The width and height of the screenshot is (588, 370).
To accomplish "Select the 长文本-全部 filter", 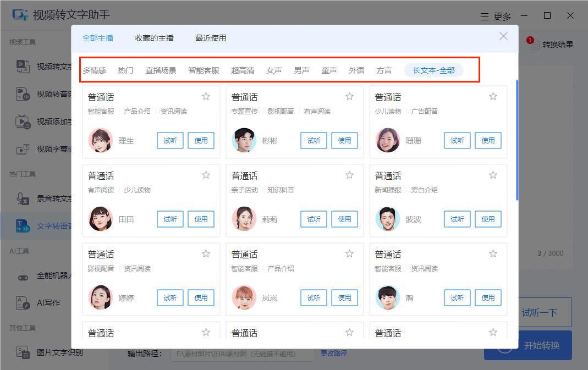I will [433, 70].
